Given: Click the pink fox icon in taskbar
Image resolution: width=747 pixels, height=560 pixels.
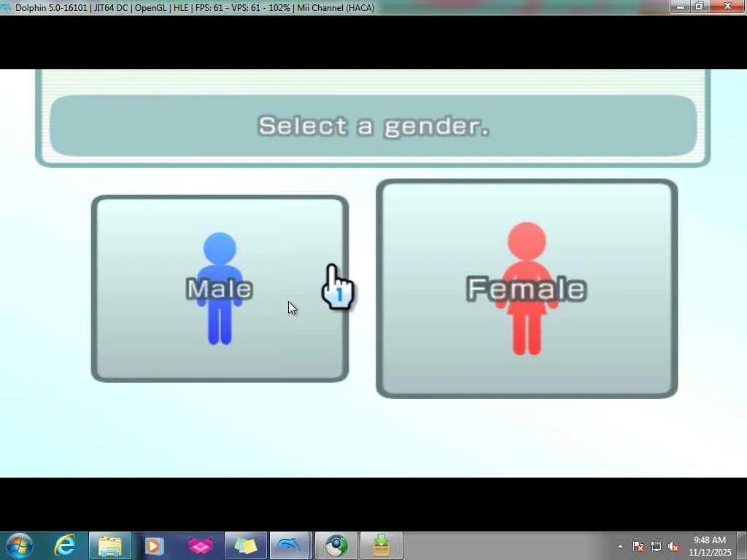Looking at the screenshot, I should click(200, 545).
